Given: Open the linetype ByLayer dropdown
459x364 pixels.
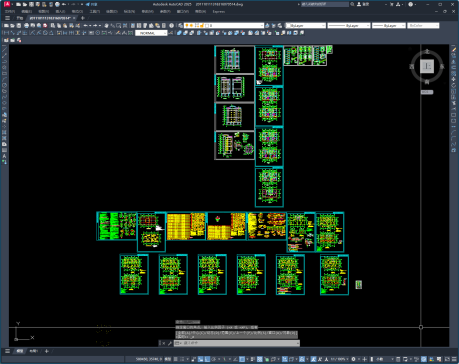Looking at the screenshot, I should (x=349, y=25).
